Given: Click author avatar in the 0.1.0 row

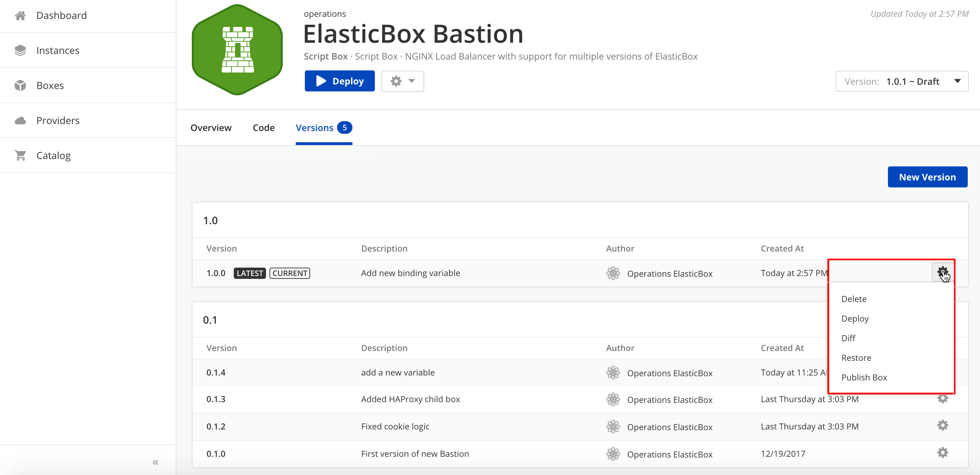Looking at the screenshot, I should coord(613,454).
